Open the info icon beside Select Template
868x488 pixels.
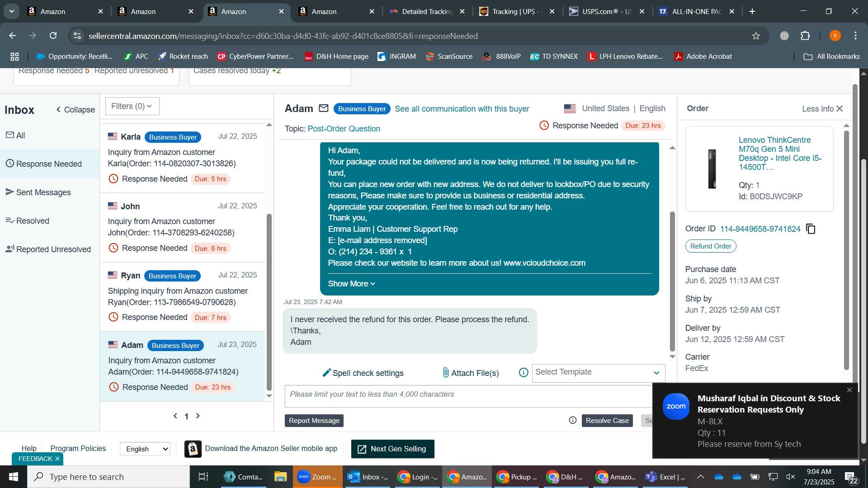(x=524, y=373)
